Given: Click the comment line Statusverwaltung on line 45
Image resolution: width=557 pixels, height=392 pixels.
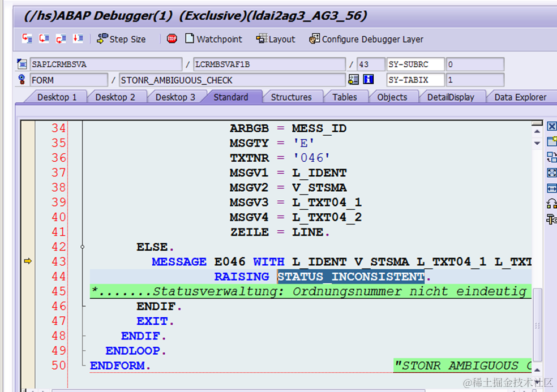Looking at the screenshot, I should tap(310, 291).
